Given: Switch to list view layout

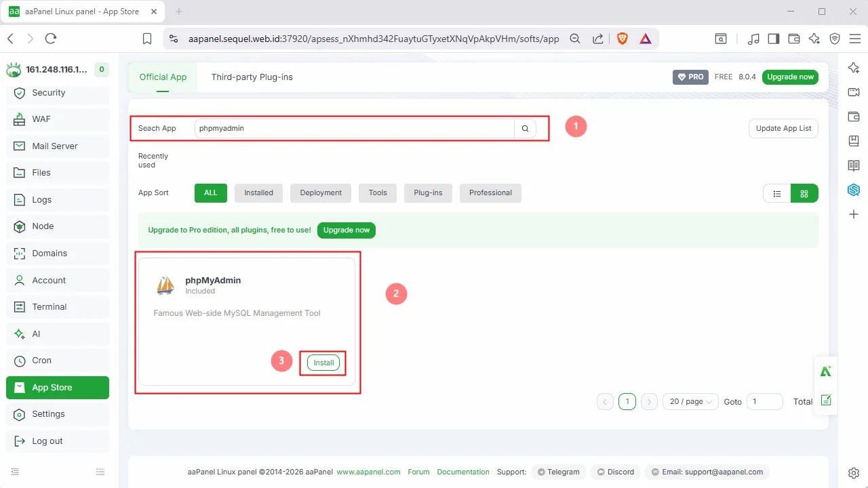Looking at the screenshot, I should (777, 193).
